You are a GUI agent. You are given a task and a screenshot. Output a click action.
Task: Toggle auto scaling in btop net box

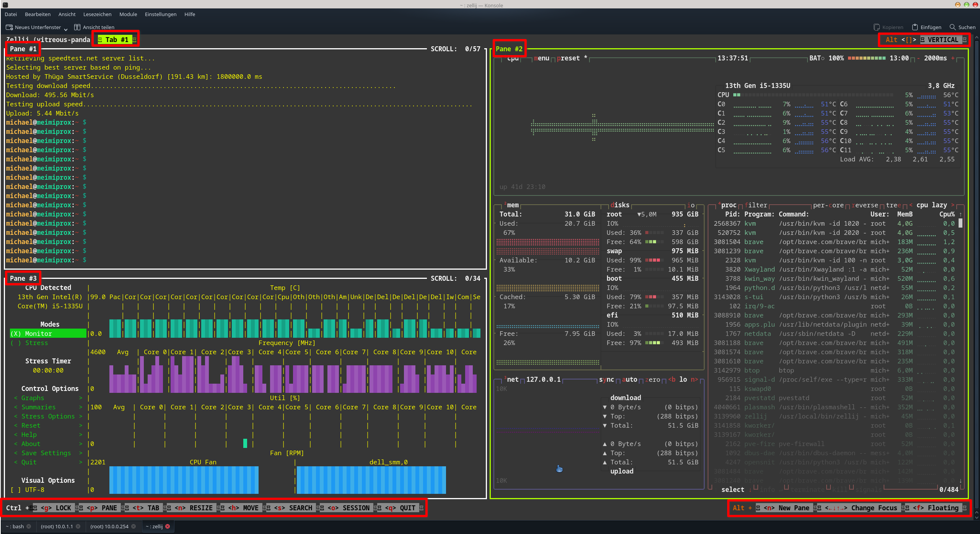[x=630, y=379]
